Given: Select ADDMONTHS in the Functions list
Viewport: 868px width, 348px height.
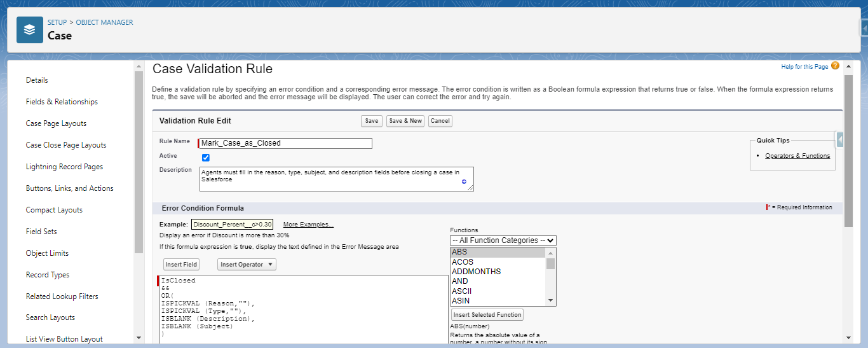Looking at the screenshot, I should (476, 272).
